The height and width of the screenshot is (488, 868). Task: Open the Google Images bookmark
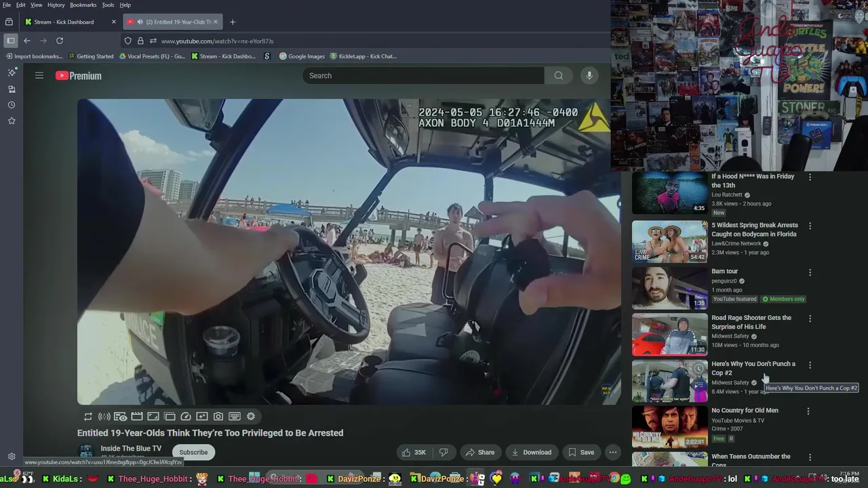[x=302, y=56]
